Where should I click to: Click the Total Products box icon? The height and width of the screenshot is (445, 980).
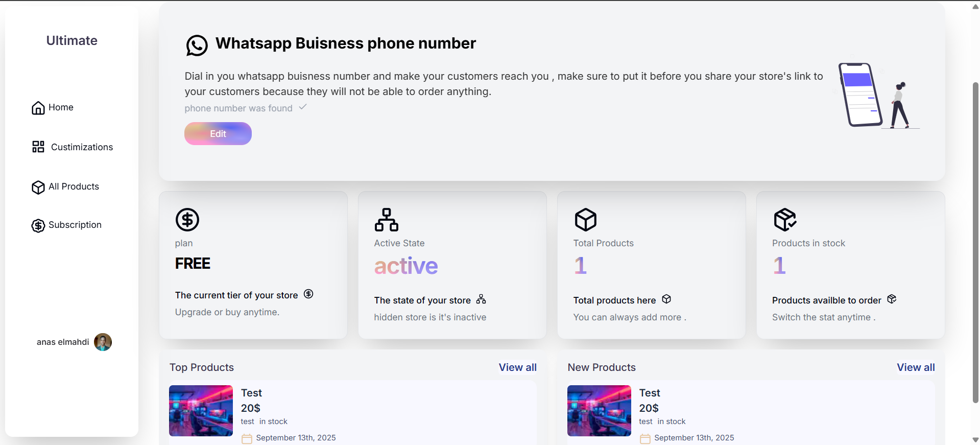point(586,220)
